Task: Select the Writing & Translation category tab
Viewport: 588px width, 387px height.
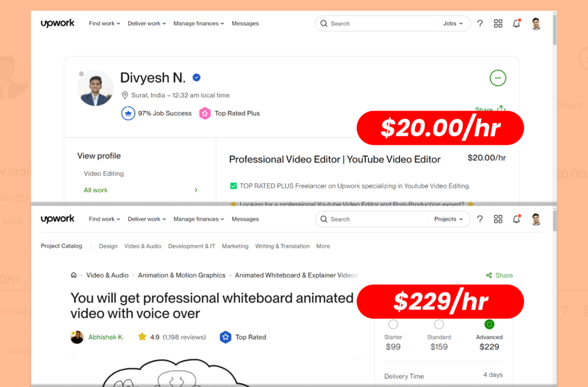Action: 282,246
